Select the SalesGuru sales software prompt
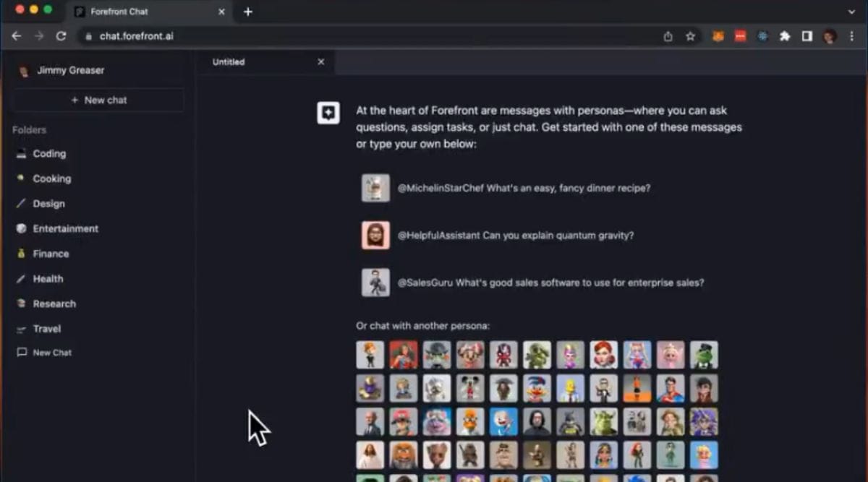Viewport: 868px width, 482px height. tap(550, 283)
